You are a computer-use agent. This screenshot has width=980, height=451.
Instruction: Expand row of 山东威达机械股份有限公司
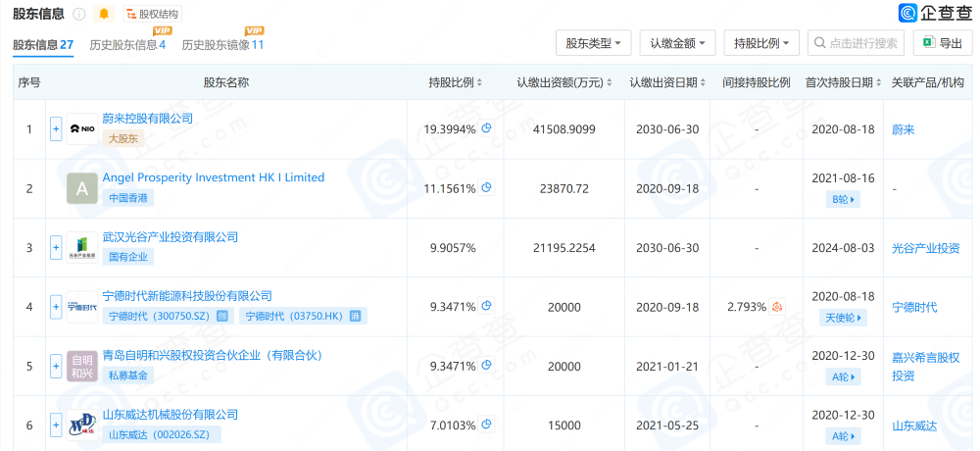tap(56, 426)
